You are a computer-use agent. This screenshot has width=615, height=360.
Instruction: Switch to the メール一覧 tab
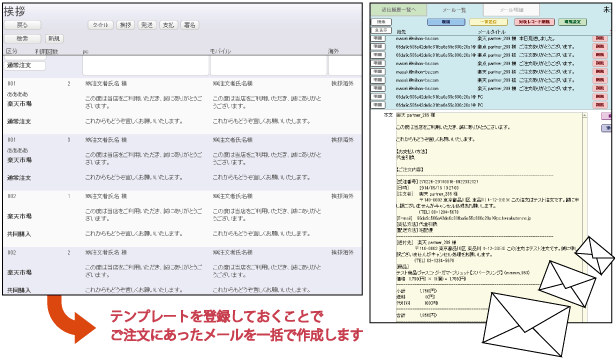pyautogui.click(x=455, y=10)
